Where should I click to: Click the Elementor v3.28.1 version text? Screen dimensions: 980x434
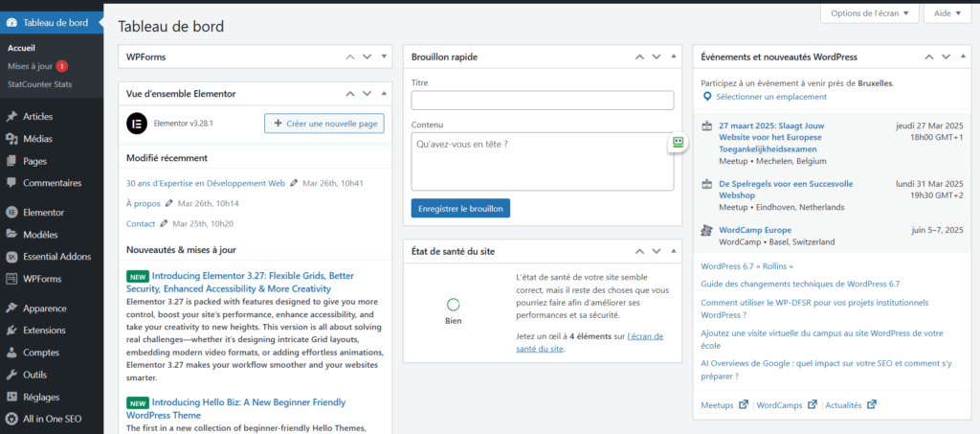[x=184, y=124]
